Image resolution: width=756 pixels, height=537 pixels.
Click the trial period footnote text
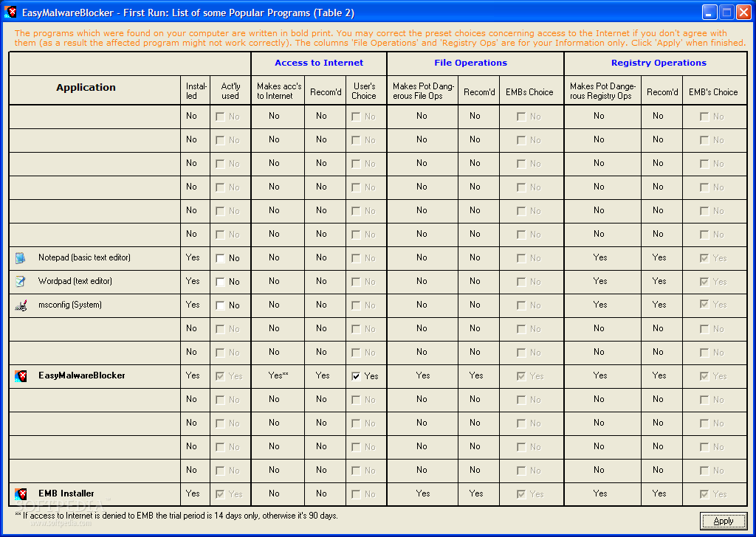(176, 516)
